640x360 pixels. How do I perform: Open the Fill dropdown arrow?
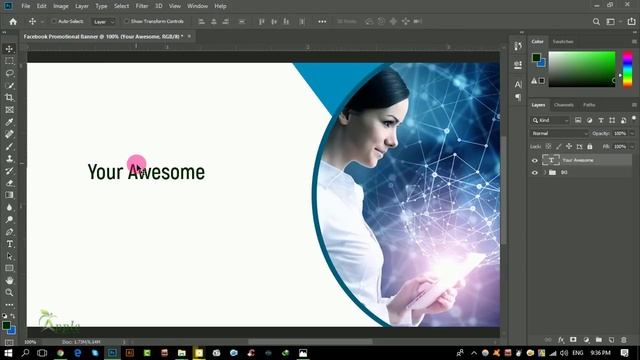pos(632,146)
